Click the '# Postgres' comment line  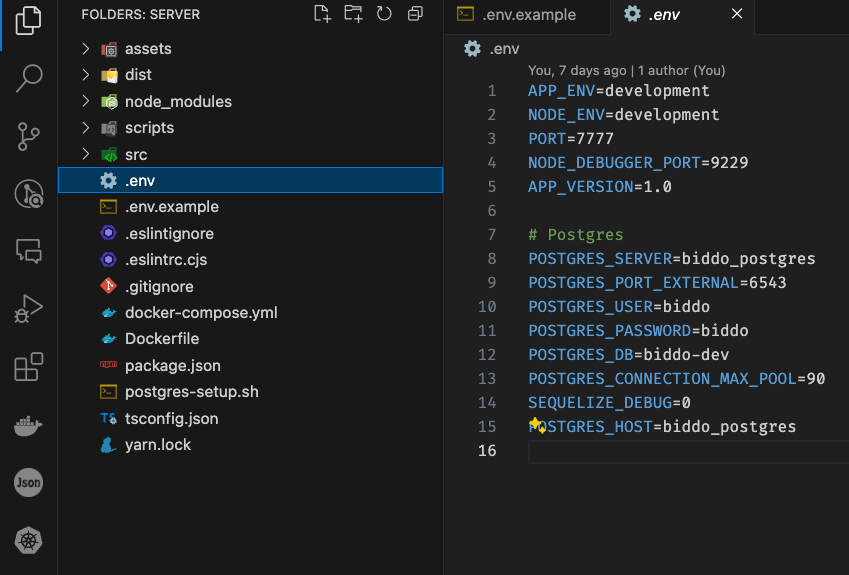coord(576,234)
